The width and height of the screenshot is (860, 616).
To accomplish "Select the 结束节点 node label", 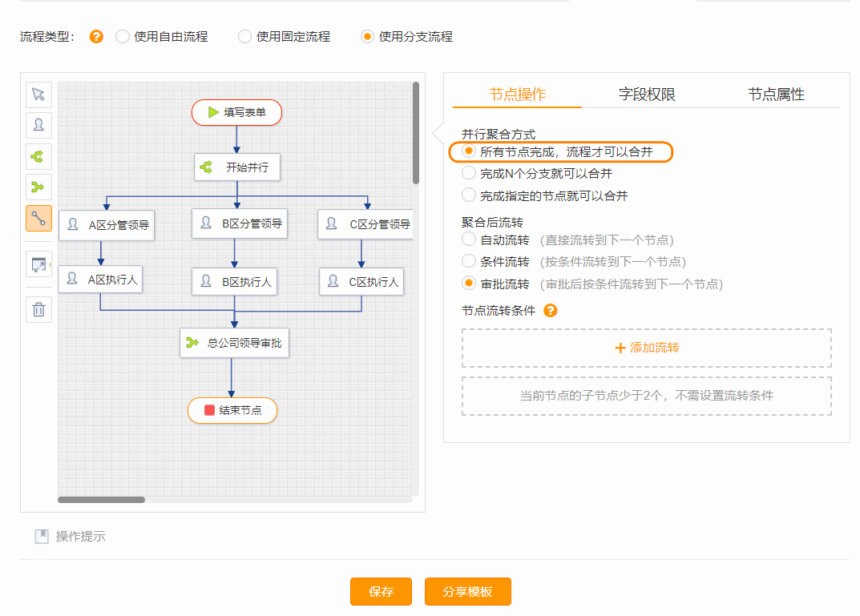I will pos(240,410).
